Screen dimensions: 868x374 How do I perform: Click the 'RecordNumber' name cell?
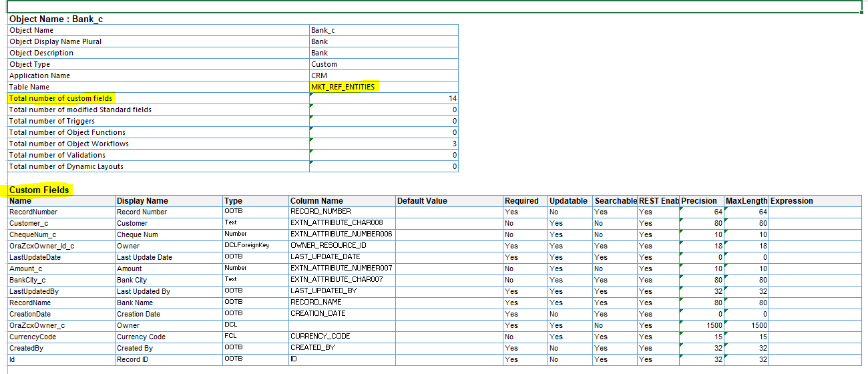(x=61, y=212)
